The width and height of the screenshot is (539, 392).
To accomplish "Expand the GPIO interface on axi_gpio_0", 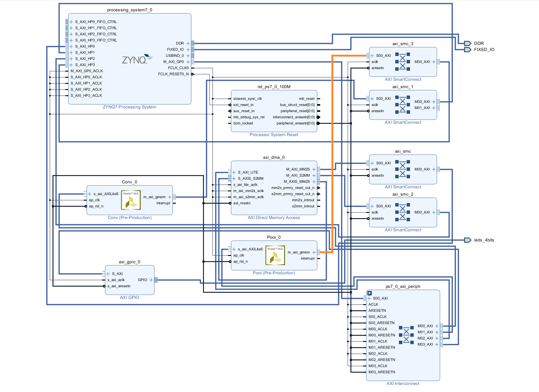I will point(151,280).
